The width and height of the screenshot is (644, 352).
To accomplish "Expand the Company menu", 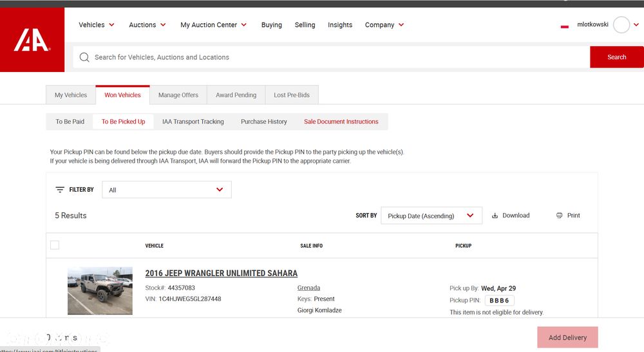I will [384, 24].
